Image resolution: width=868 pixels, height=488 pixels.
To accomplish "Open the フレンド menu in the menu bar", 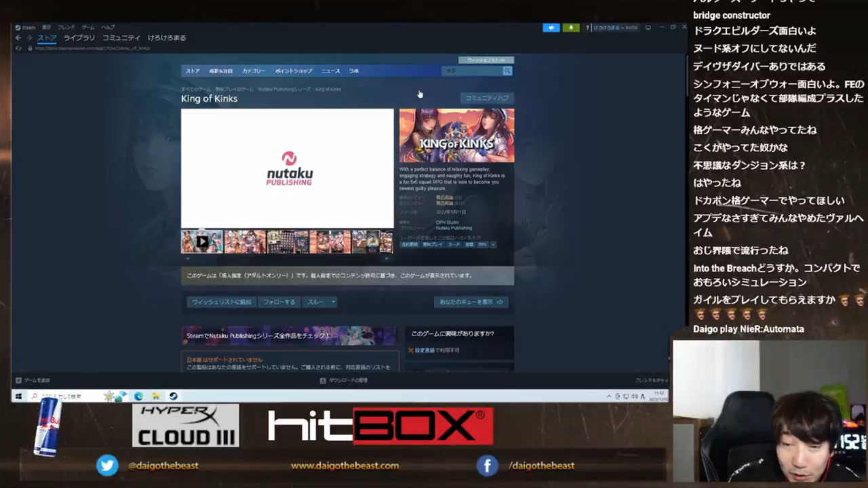I will [x=66, y=27].
